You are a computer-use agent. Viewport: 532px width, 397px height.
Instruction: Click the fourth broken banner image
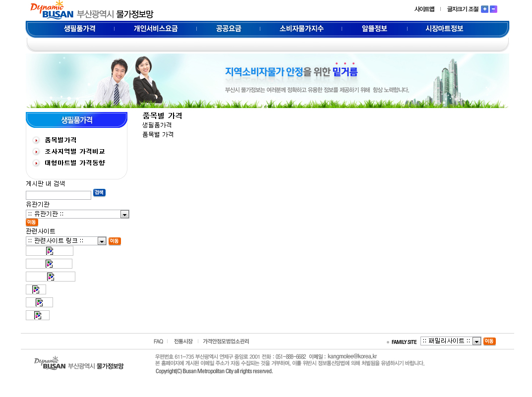pos(36,289)
